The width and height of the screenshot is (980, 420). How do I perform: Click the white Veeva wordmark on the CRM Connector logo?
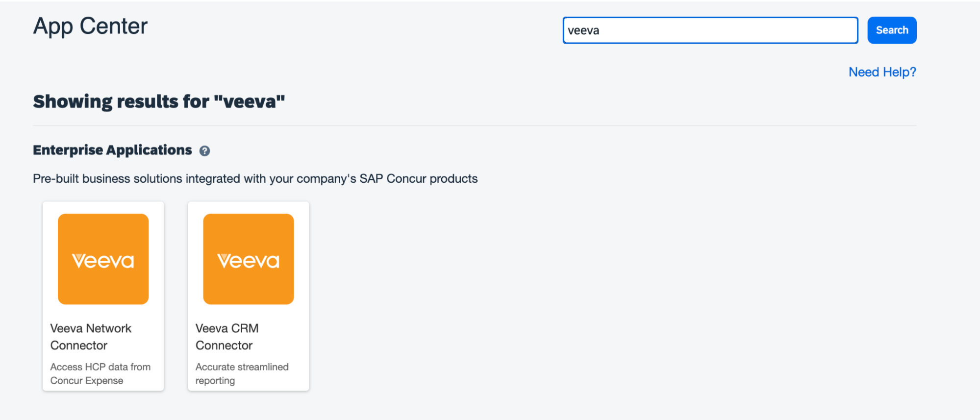click(x=249, y=261)
